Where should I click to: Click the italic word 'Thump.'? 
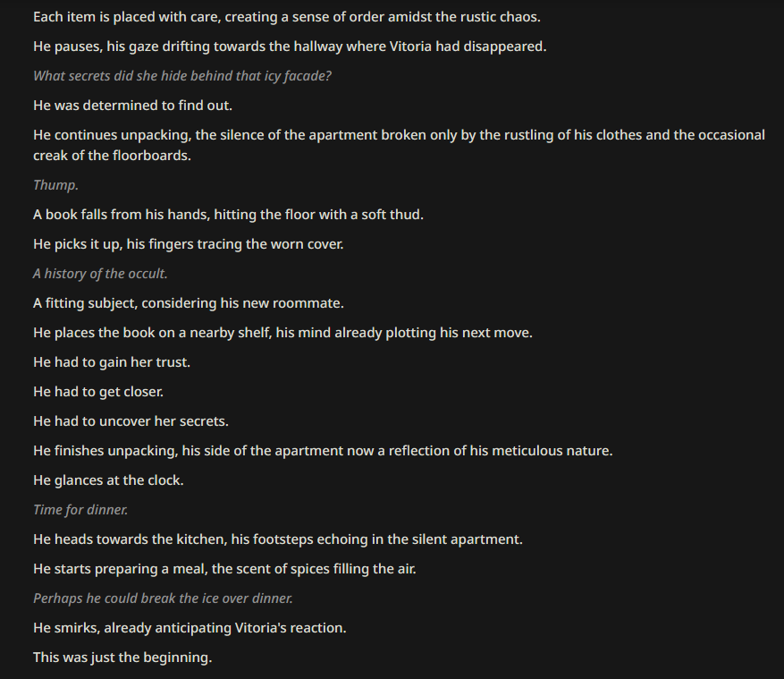coord(55,185)
